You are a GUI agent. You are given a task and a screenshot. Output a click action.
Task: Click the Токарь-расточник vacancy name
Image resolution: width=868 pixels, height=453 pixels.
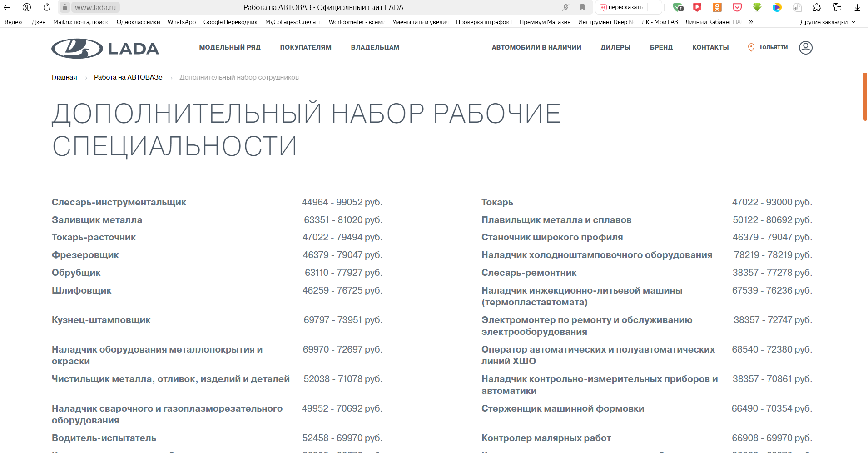[x=94, y=237]
